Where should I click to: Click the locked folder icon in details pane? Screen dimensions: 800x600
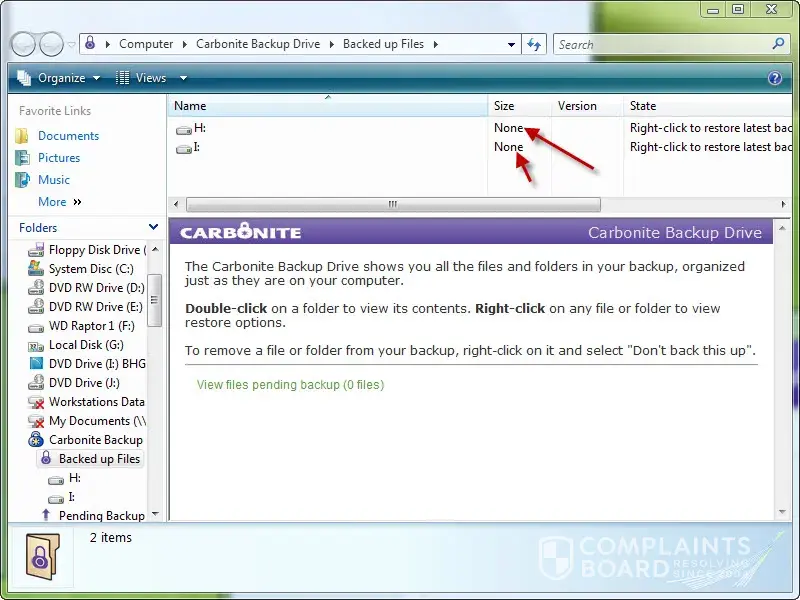[x=42, y=557]
